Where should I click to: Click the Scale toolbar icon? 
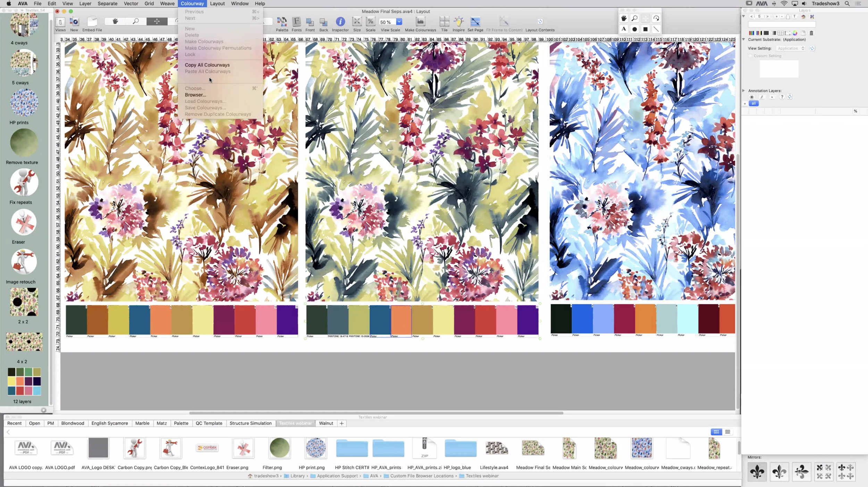click(370, 22)
